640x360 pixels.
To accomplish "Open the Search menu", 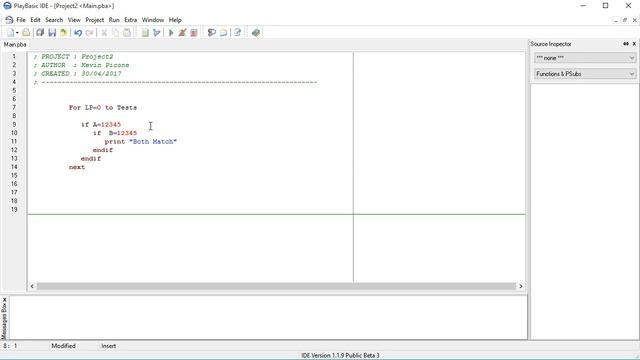I will (54, 20).
